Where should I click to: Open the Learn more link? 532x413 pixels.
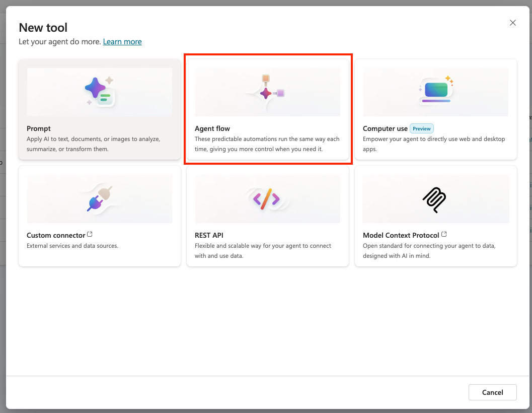click(122, 42)
